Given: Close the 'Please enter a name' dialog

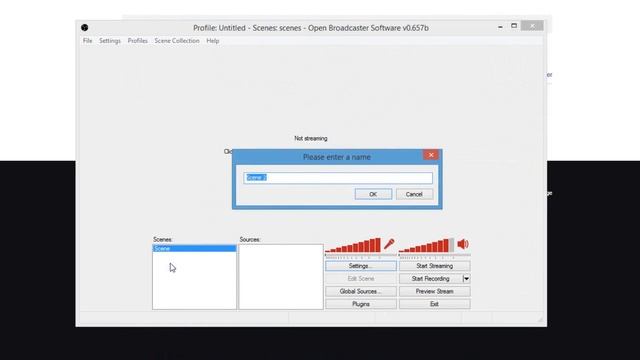Looking at the screenshot, I should [x=431, y=155].
